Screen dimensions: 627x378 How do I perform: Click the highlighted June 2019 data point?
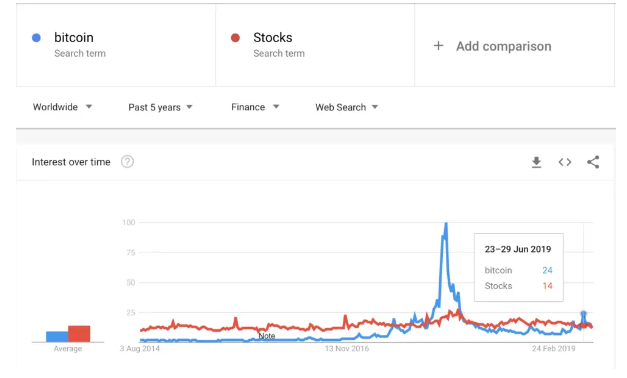(583, 314)
